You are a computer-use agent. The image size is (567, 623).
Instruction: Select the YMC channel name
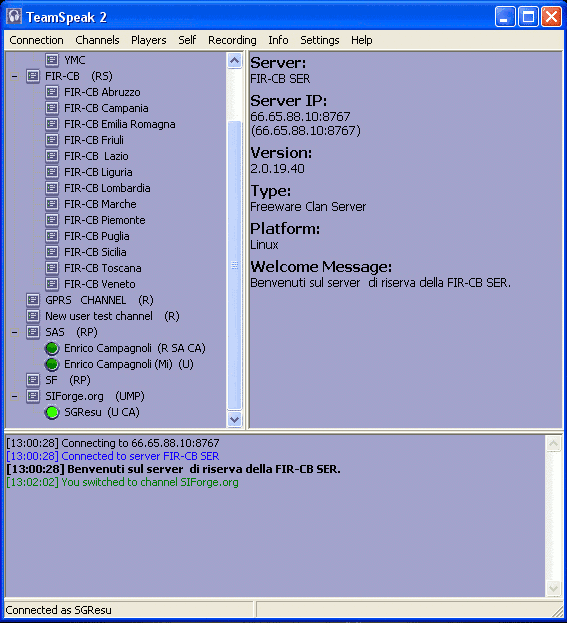point(75,60)
